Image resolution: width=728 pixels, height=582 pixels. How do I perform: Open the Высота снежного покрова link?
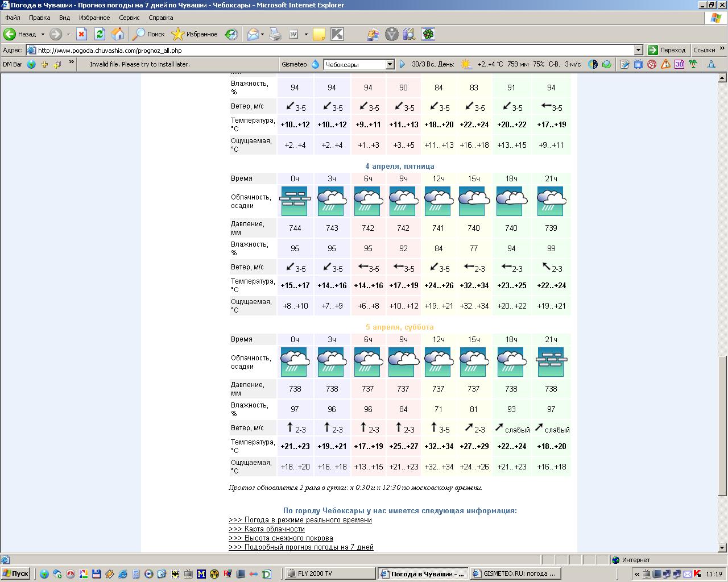pos(281,538)
